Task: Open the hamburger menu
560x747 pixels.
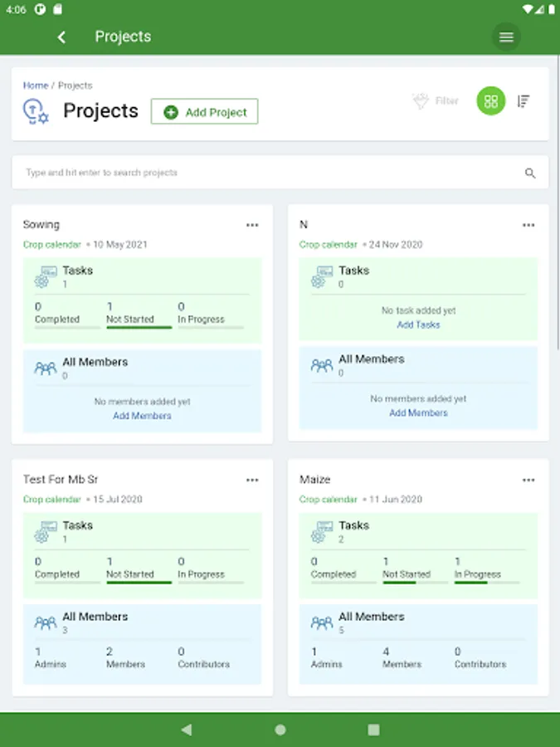Action: [506, 37]
